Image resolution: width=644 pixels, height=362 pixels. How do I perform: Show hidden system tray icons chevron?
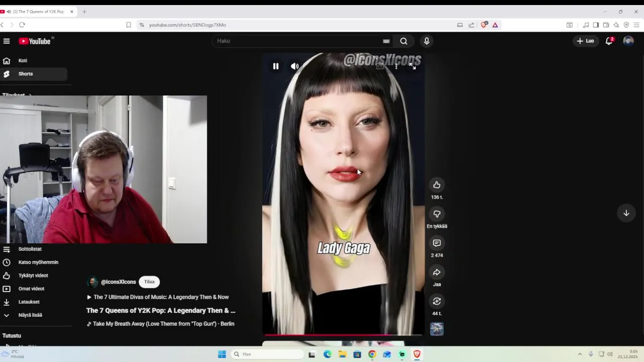580,354
